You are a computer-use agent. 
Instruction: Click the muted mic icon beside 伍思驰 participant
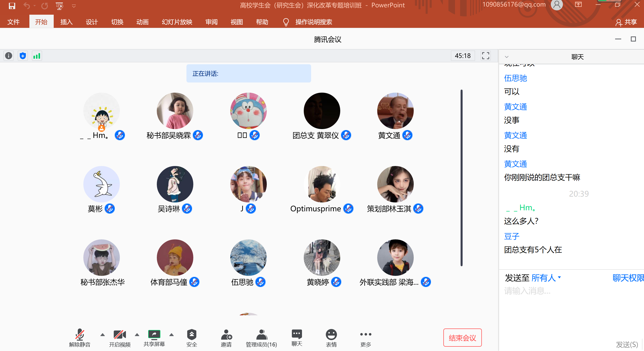260,282
